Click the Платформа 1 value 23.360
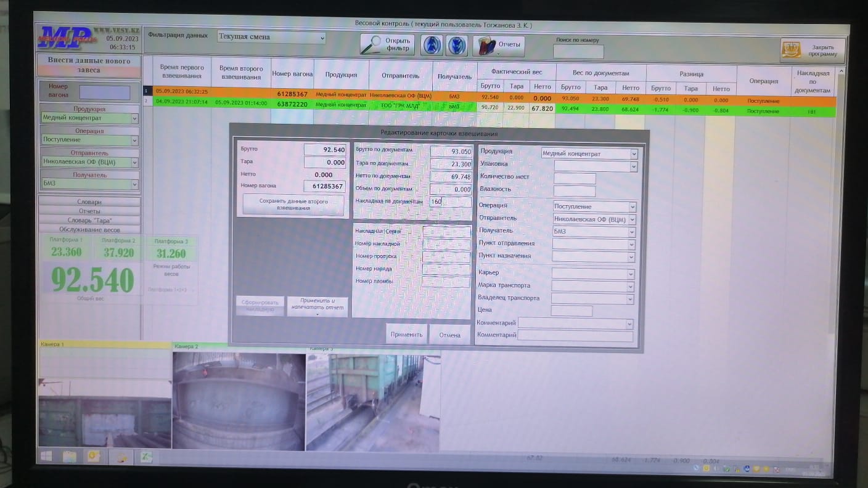This screenshot has height=488, width=868. 67,252
